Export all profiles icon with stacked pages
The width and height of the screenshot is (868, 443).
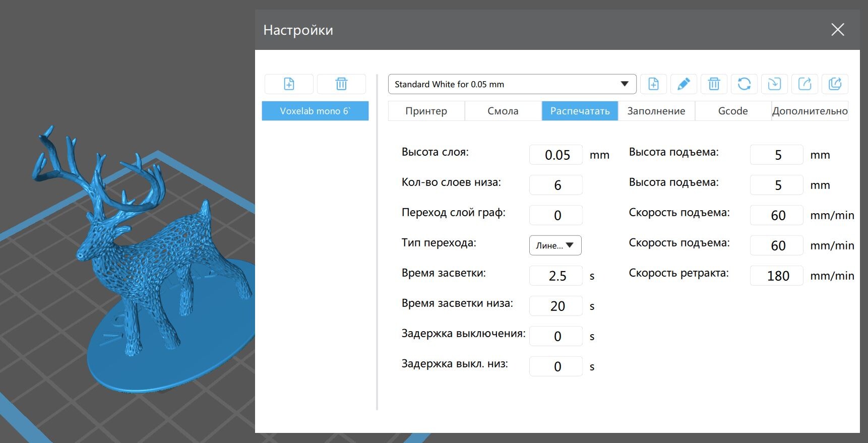(x=835, y=84)
